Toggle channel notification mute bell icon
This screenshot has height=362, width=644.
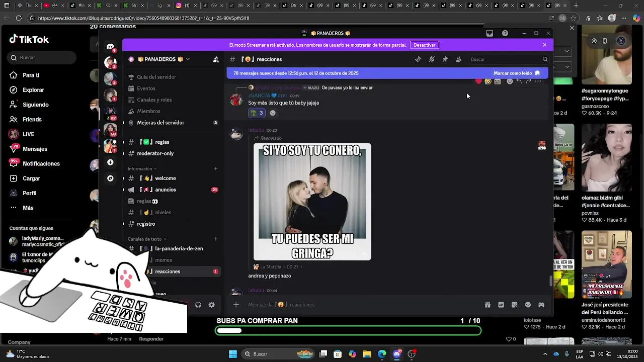432,59
